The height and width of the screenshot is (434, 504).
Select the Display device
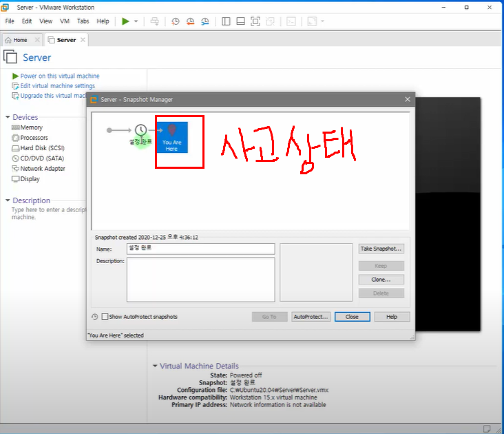(x=30, y=179)
